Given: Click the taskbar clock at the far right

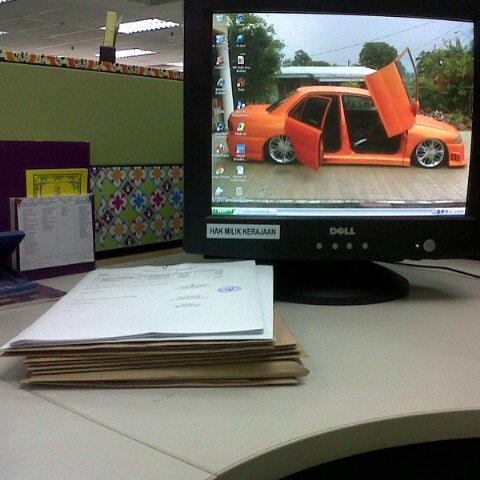Looking at the screenshot, I should pos(459,211).
